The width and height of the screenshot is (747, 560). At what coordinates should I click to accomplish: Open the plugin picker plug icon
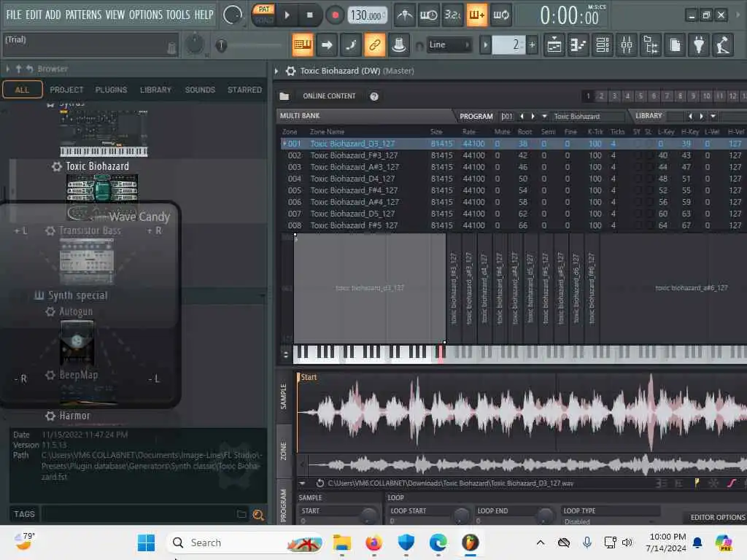pyautogui.click(x=699, y=45)
